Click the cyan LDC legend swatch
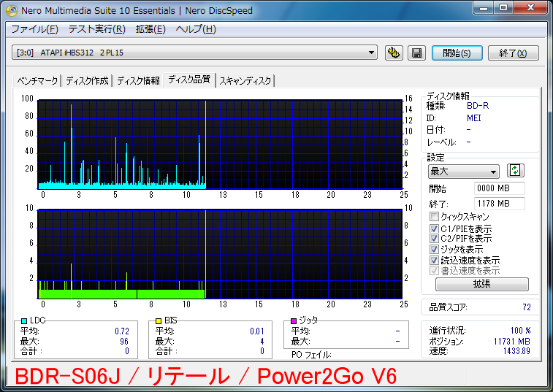Image resolution: width=553 pixels, height=392 pixels. pyautogui.click(x=24, y=320)
